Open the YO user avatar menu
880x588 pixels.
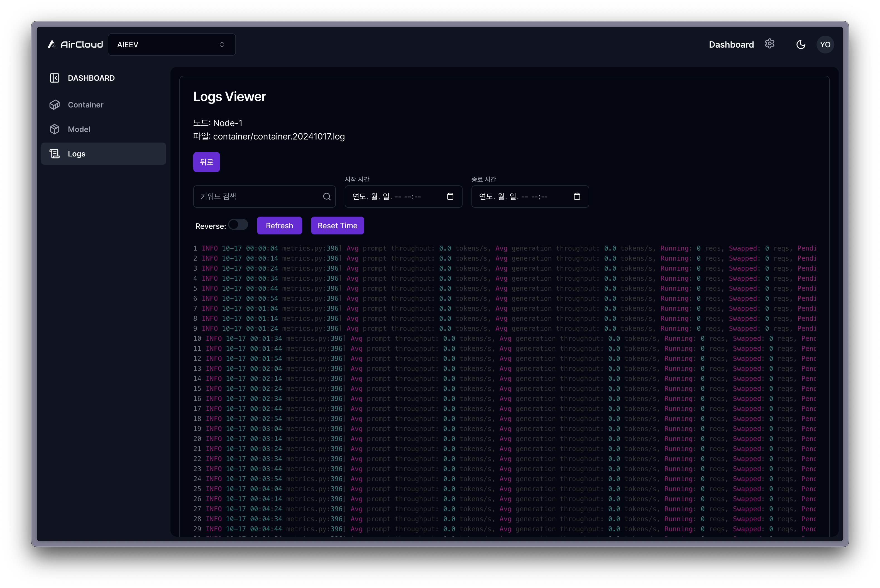(x=825, y=45)
